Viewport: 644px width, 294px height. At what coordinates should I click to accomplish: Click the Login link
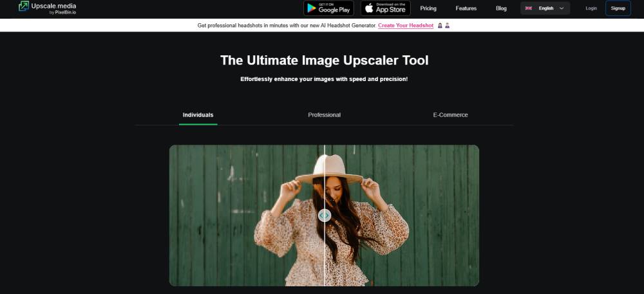(x=591, y=8)
